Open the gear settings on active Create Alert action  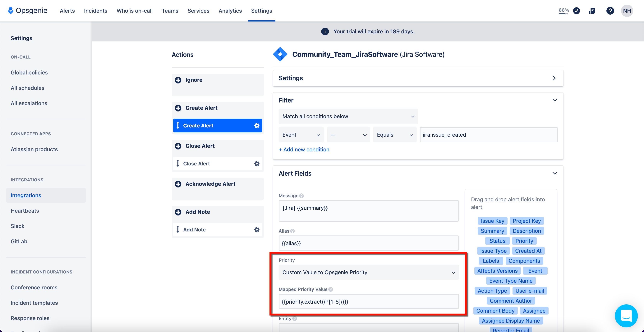tap(256, 126)
